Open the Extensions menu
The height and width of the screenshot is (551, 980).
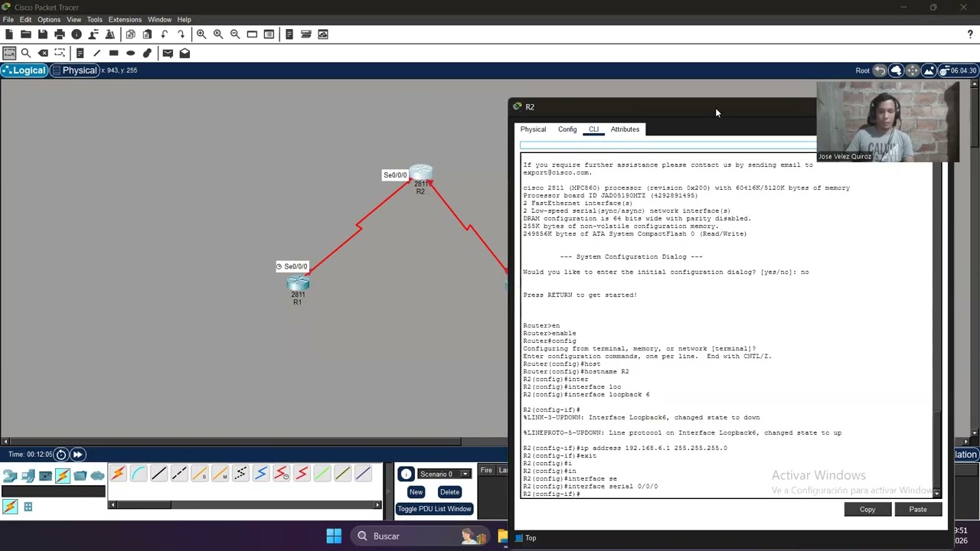[125, 19]
